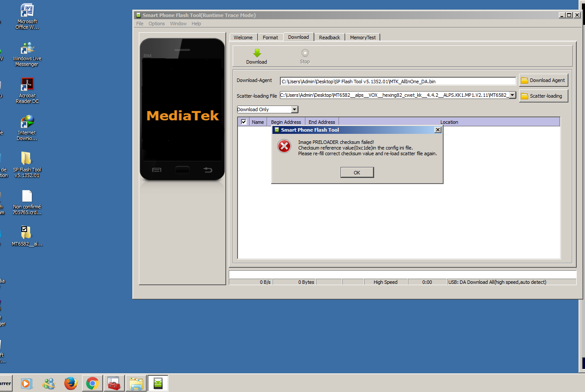Click OK in the error dialog
585x392 pixels.
[357, 173]
